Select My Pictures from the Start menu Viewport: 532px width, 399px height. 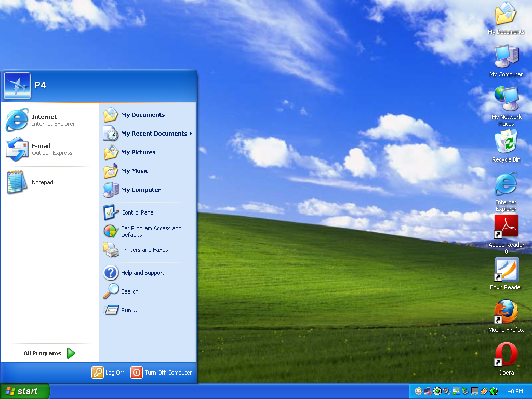pyautogui.click(x=138, y=152)
